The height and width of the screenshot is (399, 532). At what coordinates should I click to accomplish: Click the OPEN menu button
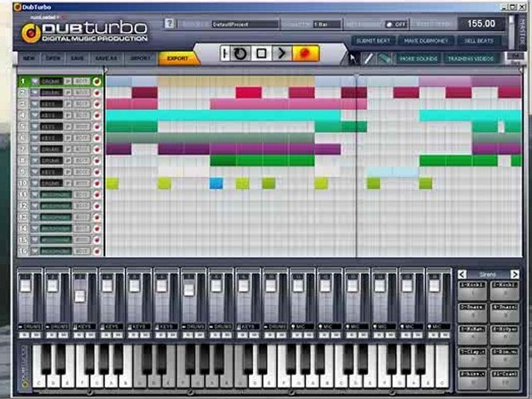pyautogui.click(x=53, y=58)
